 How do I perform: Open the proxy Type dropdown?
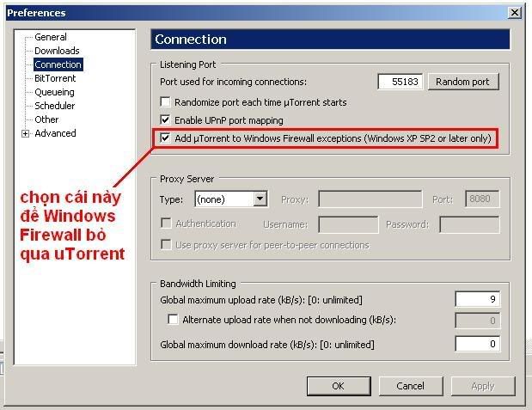coord(260,199)
